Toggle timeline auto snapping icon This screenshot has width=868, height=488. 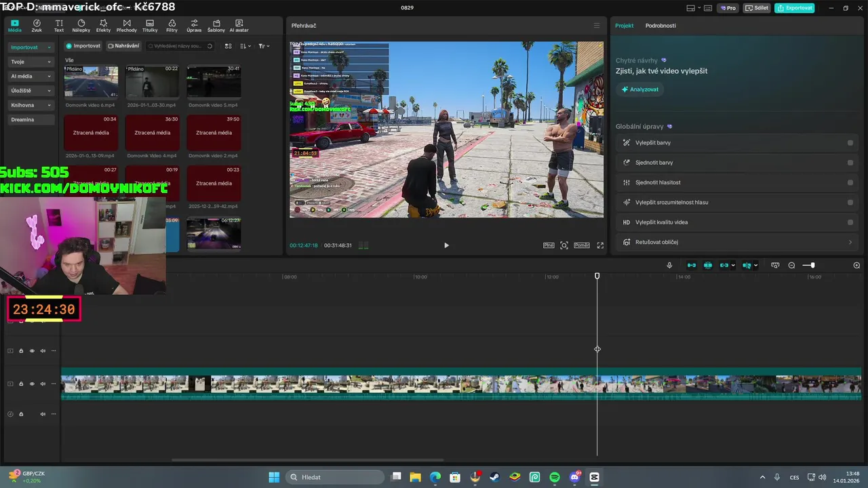pyautogui.click(x=708, y=265)
